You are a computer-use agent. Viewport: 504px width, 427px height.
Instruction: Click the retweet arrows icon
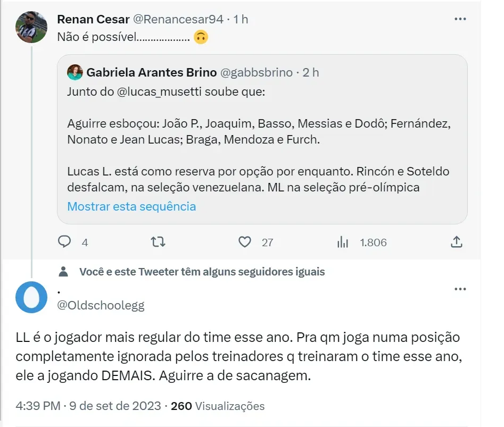point(158,242)
